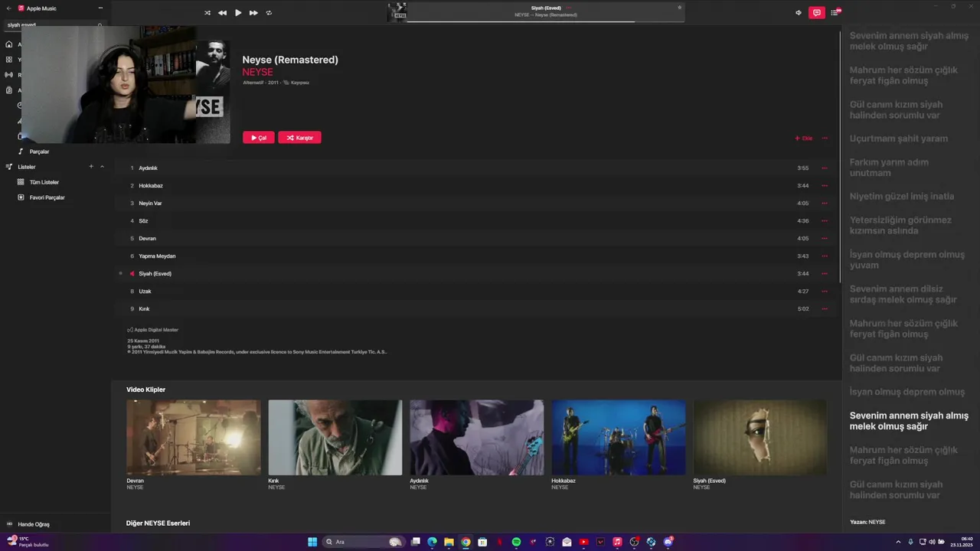The height and width of the screenshot is (551, 980).
Task: Click the playing indicator on Siyah (Esved)
Action: click(132, 273)
